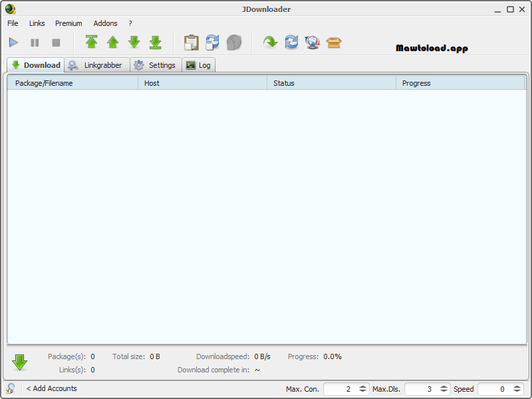Screen dimensions: 532x399
Task: Click the Add Accounts link
Action: point(52,388)
